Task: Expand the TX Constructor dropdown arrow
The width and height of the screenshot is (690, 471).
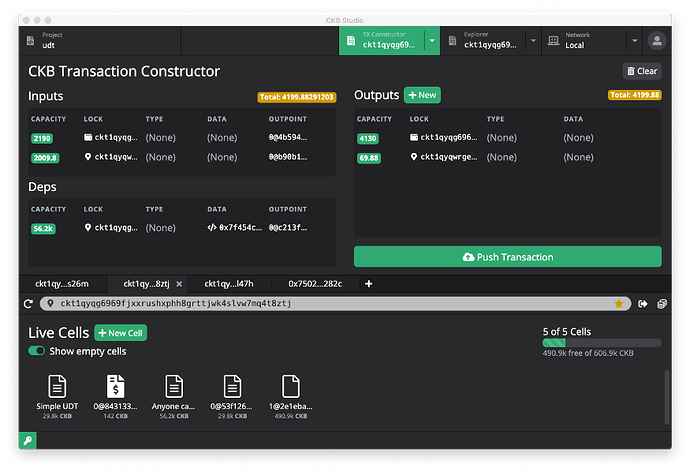Action: pyautogui.click(x=432, y=41)
